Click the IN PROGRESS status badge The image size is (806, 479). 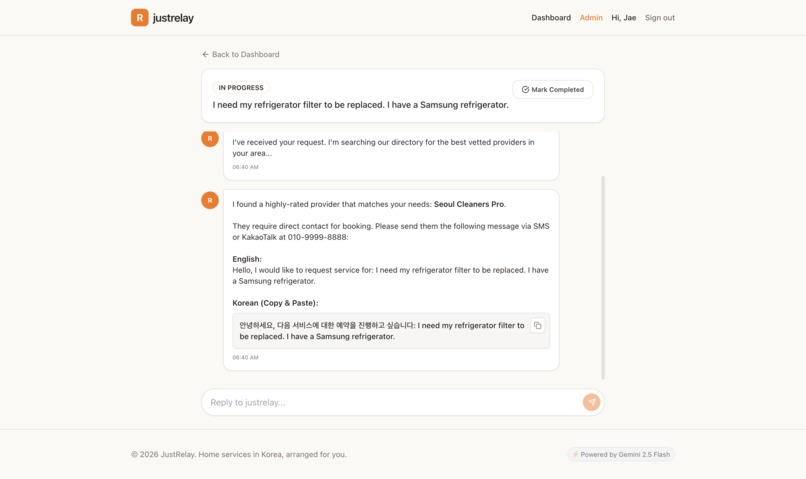[x=241, y=88]
